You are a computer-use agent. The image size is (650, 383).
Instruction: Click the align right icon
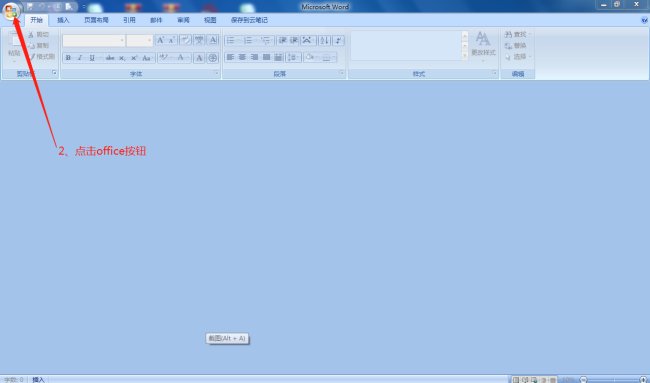coord(255,57)
